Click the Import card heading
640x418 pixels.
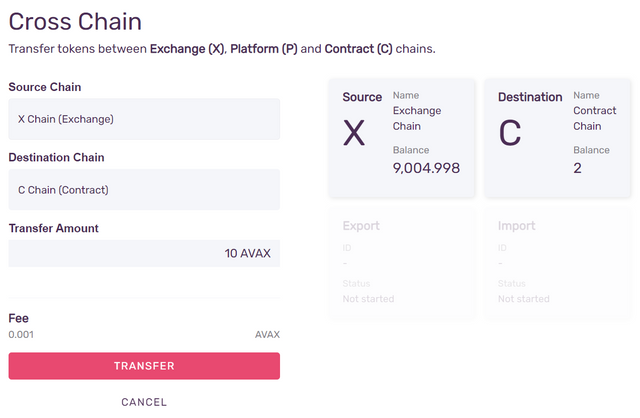pyautogui.click(x=517, y=226)
